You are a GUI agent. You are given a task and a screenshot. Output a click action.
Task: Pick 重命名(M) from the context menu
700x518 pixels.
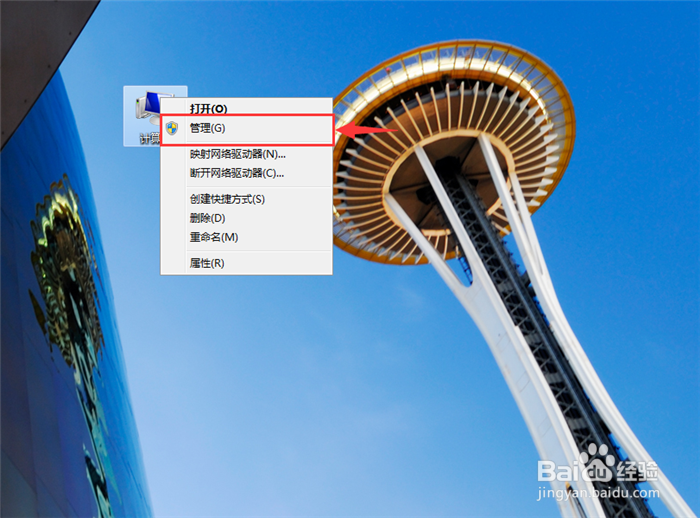point(246,238)
